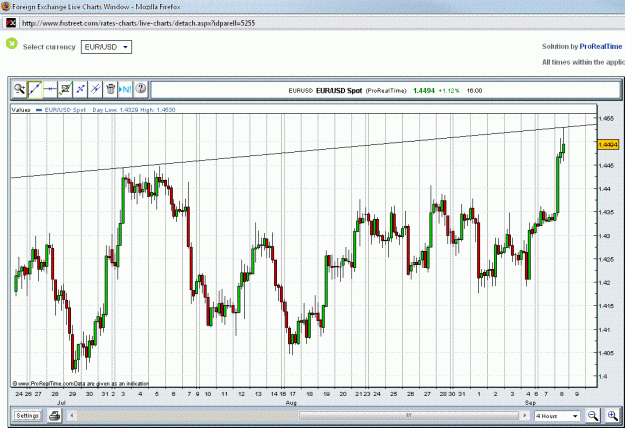Select the dotted segment line tool
The height and width of the screenshot is (428, 625).
click(x=80, y=89)
